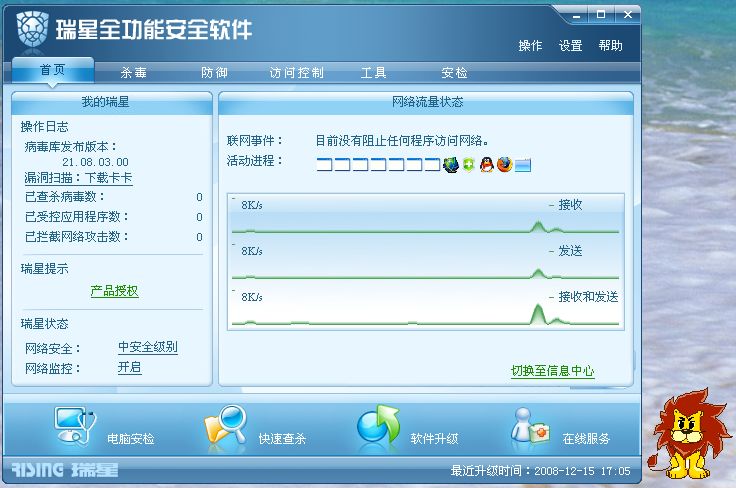Close the Rising security software window
The image size is (736, 488).
pyautogui.click(x=628, y=15)
